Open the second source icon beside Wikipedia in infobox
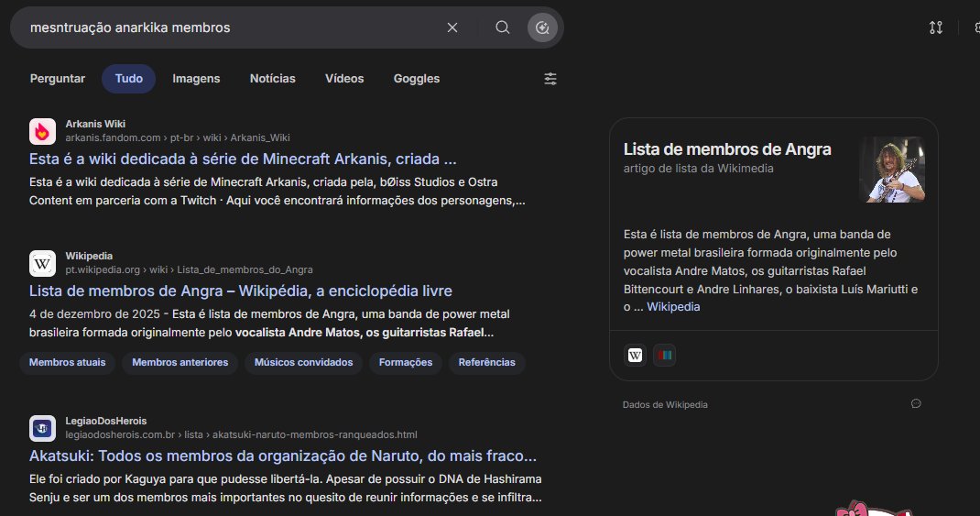Image resolution: width=980 pixels, height=516 pixels. pyautogui.click(x=664, y=356)
